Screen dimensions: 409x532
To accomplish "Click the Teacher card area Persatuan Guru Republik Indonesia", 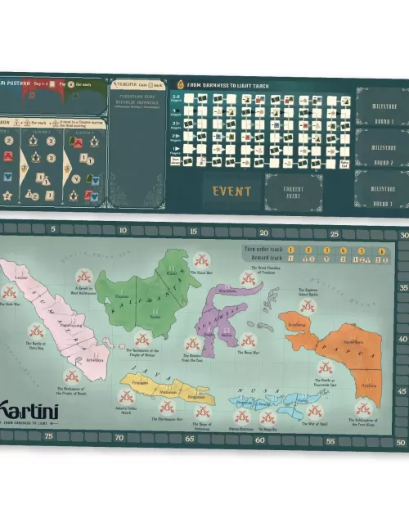I will tap(137, 149).
